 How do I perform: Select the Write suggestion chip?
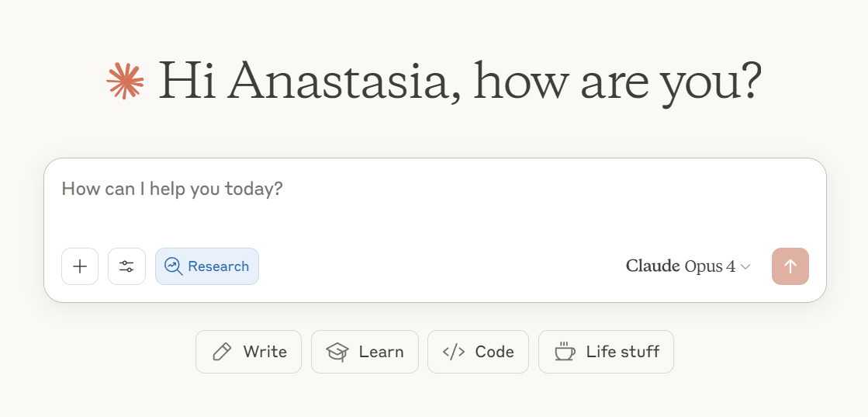248,352
